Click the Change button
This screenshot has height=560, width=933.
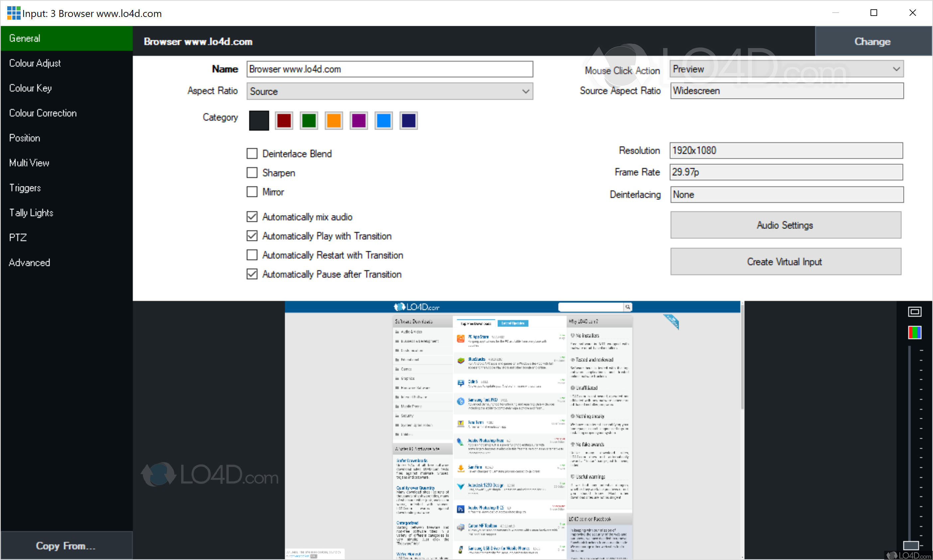click(873, 41)
